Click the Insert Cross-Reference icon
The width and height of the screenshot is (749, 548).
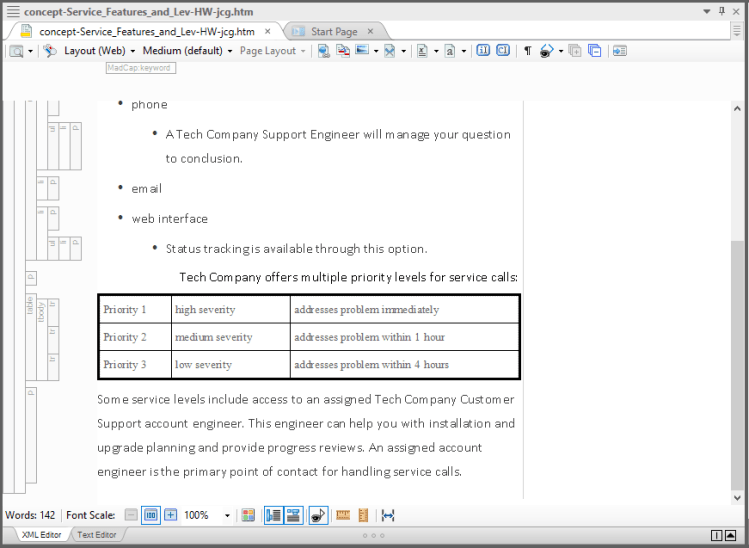coord(343,51)
